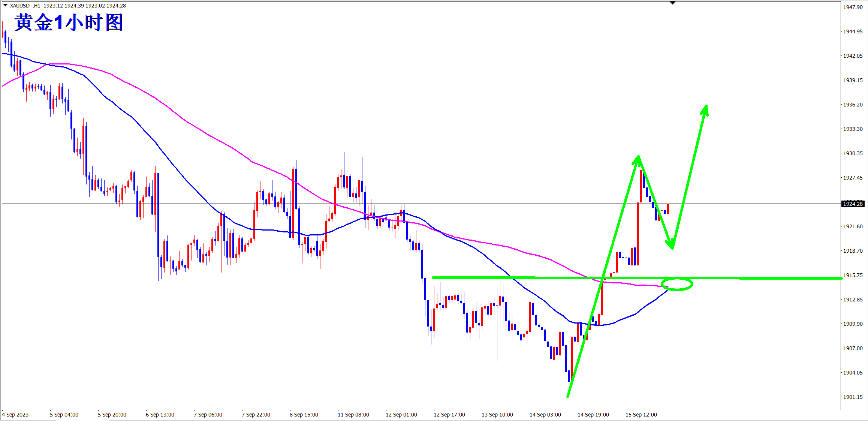This screenshot has height=421, width=868.
Task: Click the current price label 1924.28
Action: coord(853,204)
